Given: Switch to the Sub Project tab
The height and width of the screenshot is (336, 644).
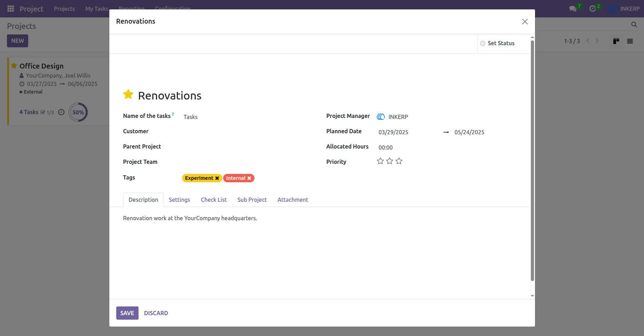Looking at the screenshot, I should coord(252,200).
